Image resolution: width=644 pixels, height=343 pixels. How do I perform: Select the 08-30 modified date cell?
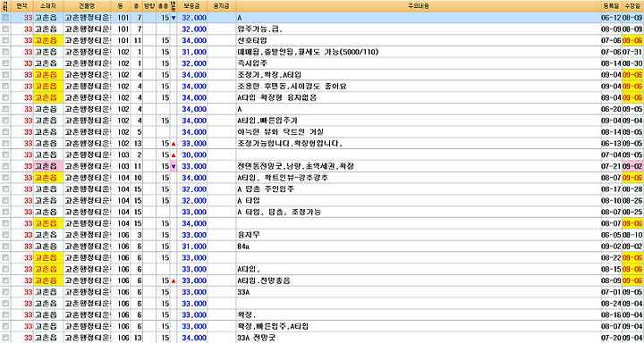[x=633, y=63]
